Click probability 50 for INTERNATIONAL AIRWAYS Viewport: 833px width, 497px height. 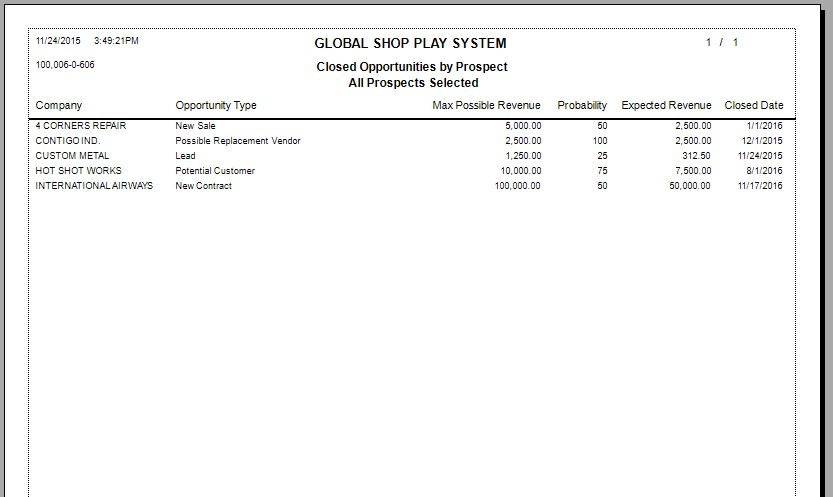[602, 185]
